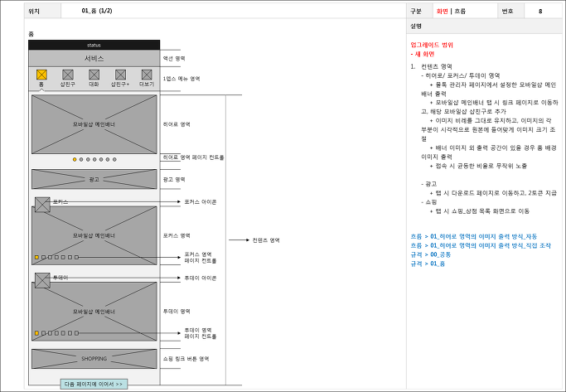Open 이미지 출력 방식_직접 조작 flow link
566x392 pixels.
pos(481,245)
